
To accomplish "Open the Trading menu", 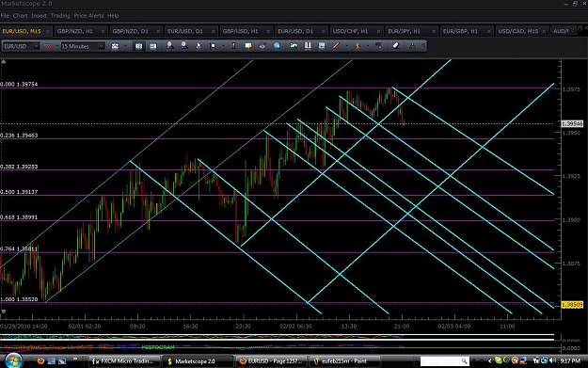I will click(x=60, y=16).
